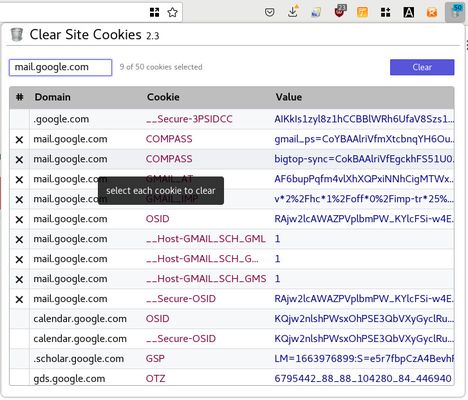Click the __Host-GMAIL_SCH_GML cookie name
Image resolution: width=468 pixels, height=400 pixels.
(206, 239)
